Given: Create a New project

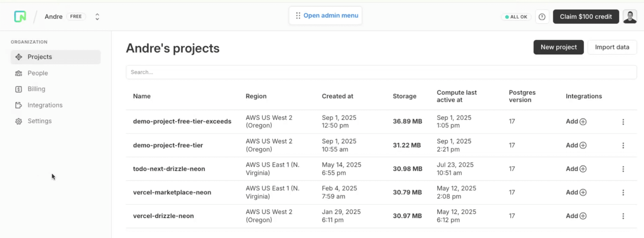Looking at the screenshot, I should pos(558,47).
